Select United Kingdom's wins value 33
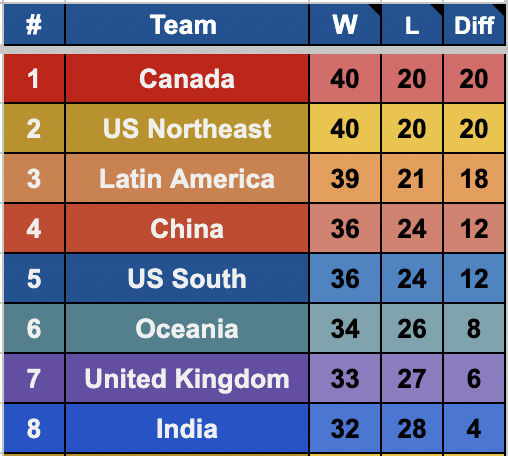508x456 pixels. 345,378
